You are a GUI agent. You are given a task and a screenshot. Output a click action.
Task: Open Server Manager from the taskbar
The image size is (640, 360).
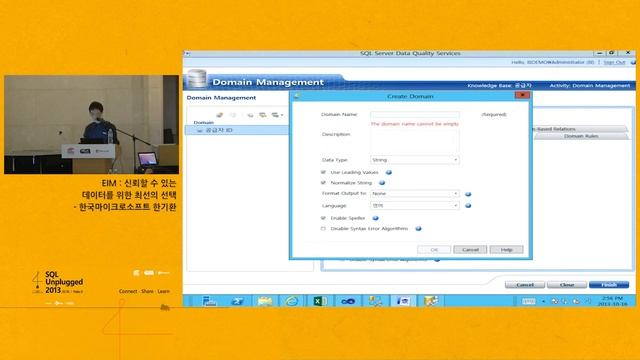[x=209, y=301]
